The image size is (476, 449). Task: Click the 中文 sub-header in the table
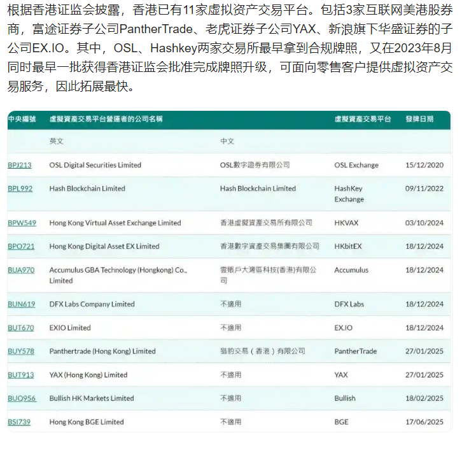tap(227, 141)
